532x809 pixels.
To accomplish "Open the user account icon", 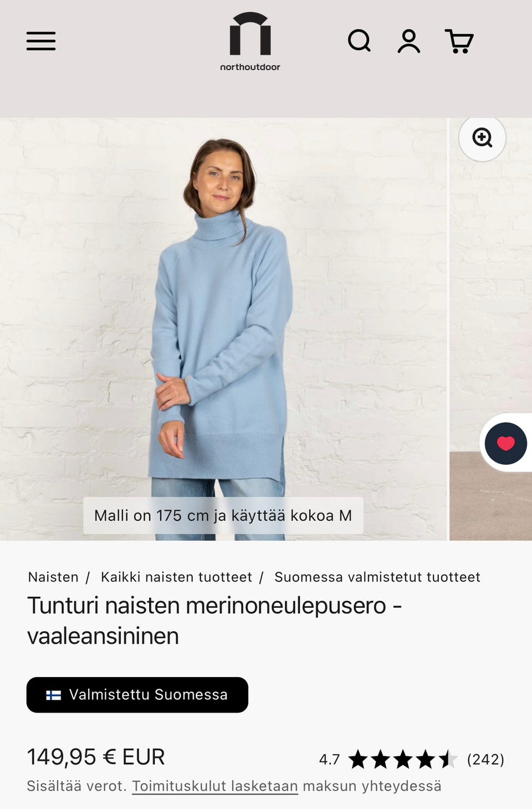I will click(409, 41).
